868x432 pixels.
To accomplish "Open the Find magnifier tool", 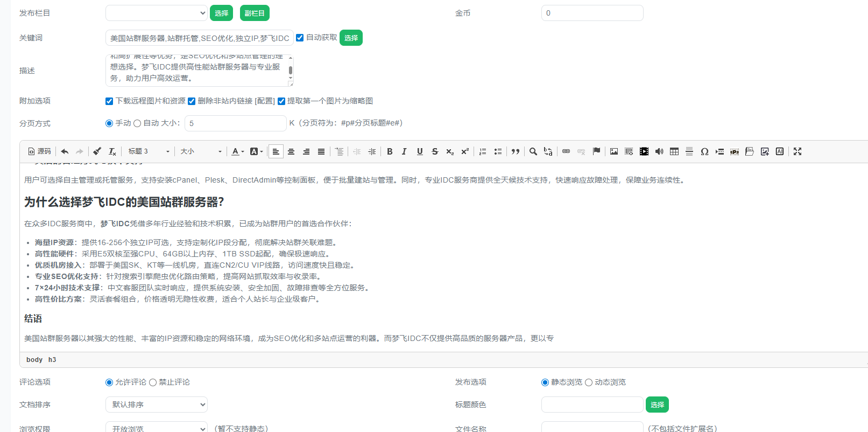I will click(x=533, y=151).
